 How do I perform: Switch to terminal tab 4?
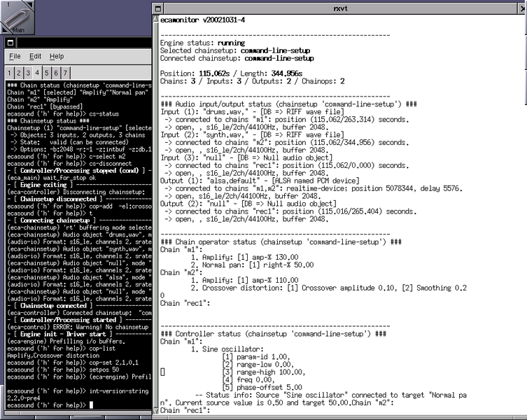point(37,73)
